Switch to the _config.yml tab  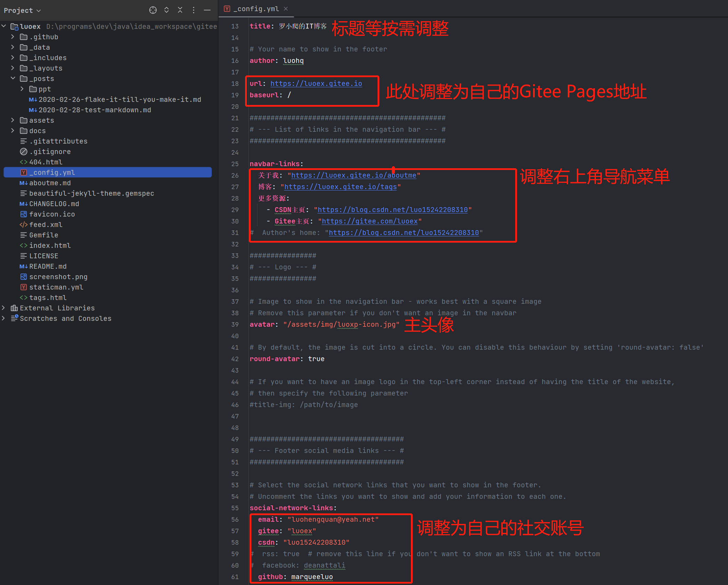[x=256, y=9]
